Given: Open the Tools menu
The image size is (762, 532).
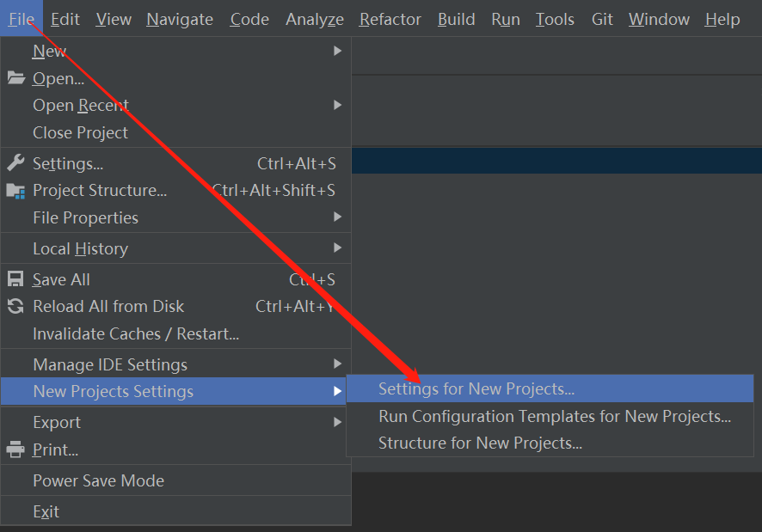Looking at the screenshot, I should (x=555, y=19).
